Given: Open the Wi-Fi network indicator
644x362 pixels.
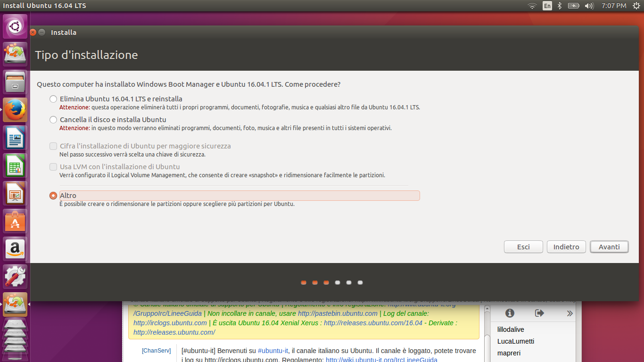Looking at the screenshot, I should (532, 6).
